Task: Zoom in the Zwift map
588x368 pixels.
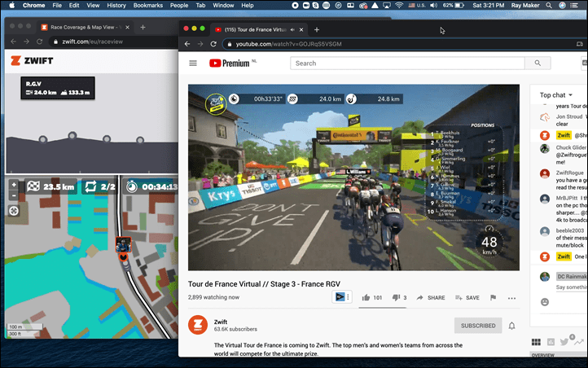Action: [x=14, y=185]
